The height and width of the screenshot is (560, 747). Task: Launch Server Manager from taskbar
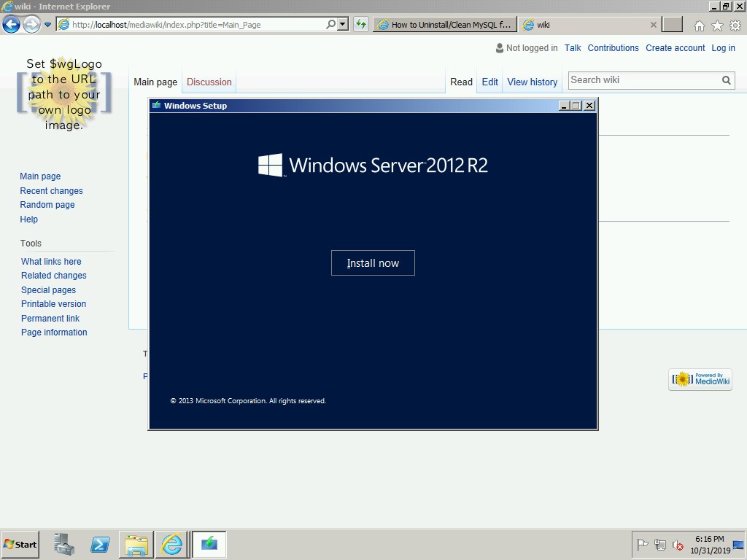tap(64, 544)
